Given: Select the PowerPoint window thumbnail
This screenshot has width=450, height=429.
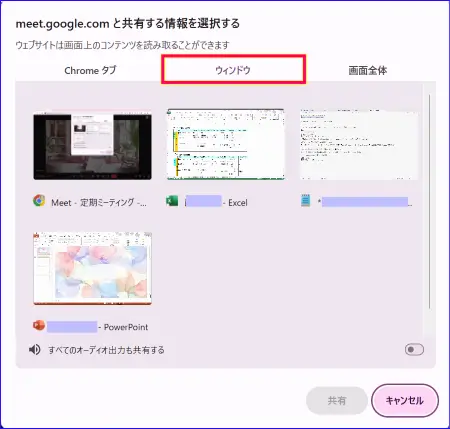Looking at the screenshot, I should [92, 268].
